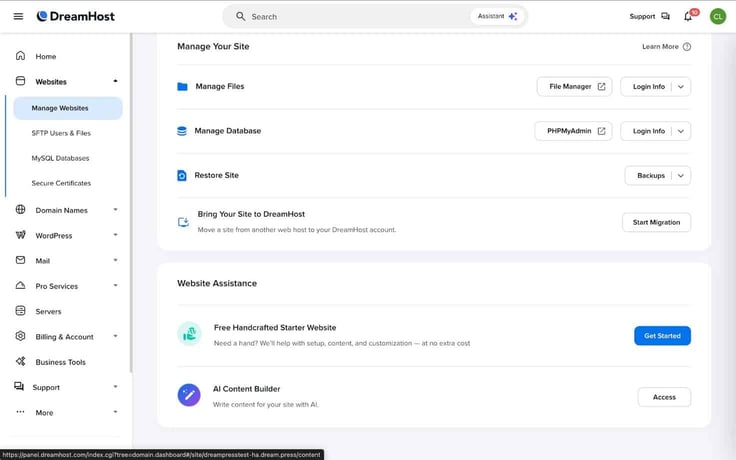Image resolution: width=736 pixels, height=460 pixels.
Task: Click the Billing & Account gear icon
Action: (20, 336)
